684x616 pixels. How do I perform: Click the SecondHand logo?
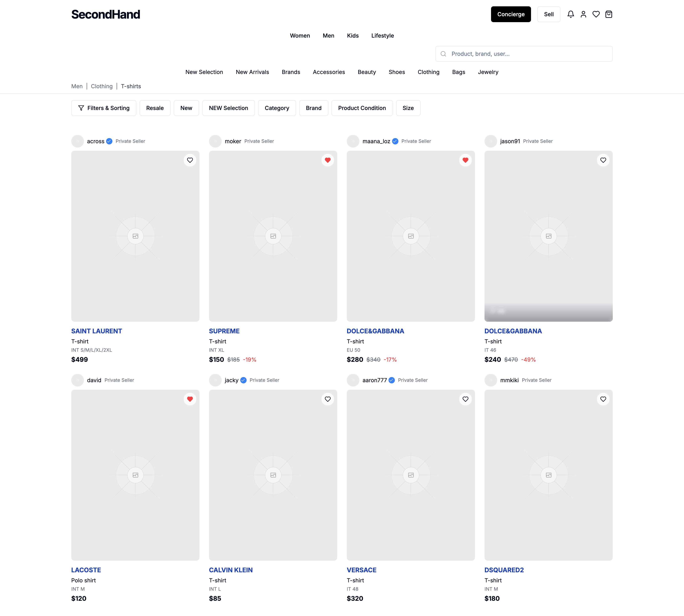(x=106, y=14)
